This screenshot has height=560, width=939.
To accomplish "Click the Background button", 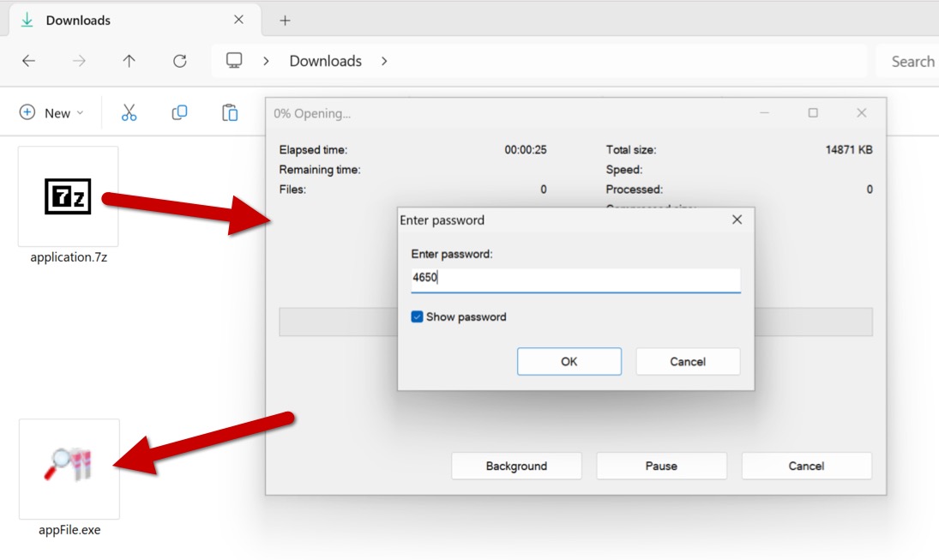I will [x=516, y=467].
